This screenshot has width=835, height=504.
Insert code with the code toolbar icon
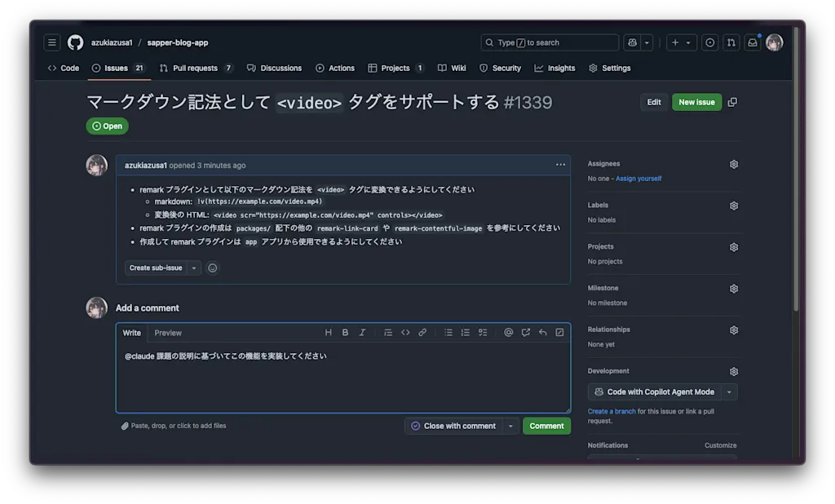point(405,333)
